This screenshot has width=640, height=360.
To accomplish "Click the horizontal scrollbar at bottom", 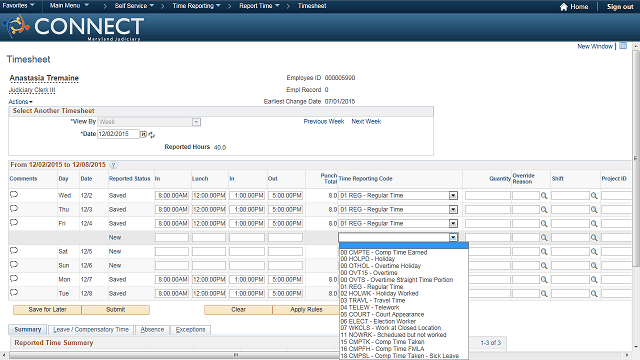I will (x=236, y=355).
